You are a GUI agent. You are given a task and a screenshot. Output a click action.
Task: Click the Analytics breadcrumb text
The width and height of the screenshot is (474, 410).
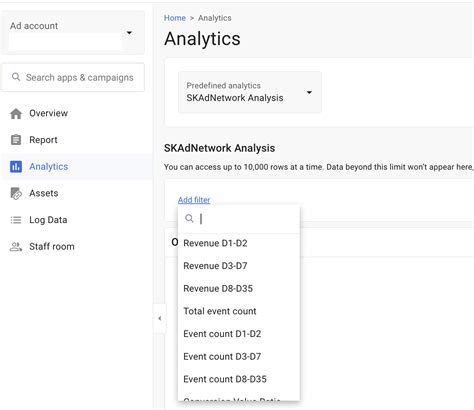(x=215, y=18)
